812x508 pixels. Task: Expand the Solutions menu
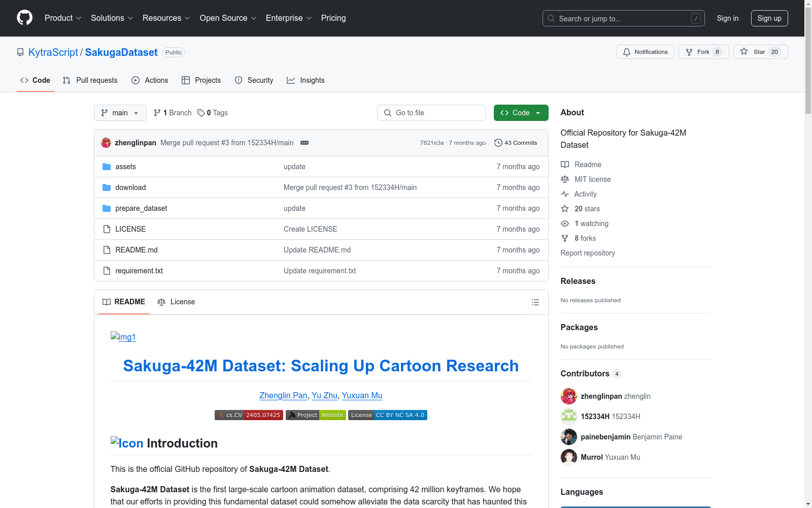pyautogui.click(x=112, y=18)
